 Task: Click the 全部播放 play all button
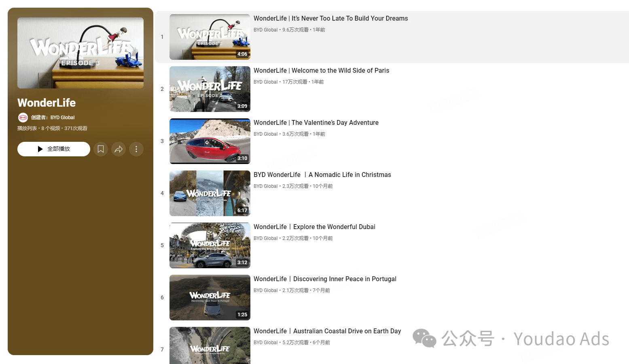coord(54,149)
